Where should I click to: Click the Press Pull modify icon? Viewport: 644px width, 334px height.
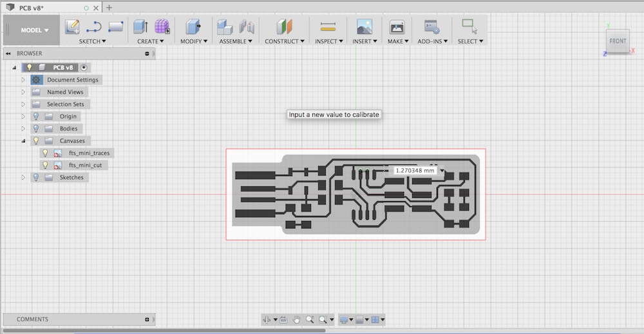click(193, 27)
